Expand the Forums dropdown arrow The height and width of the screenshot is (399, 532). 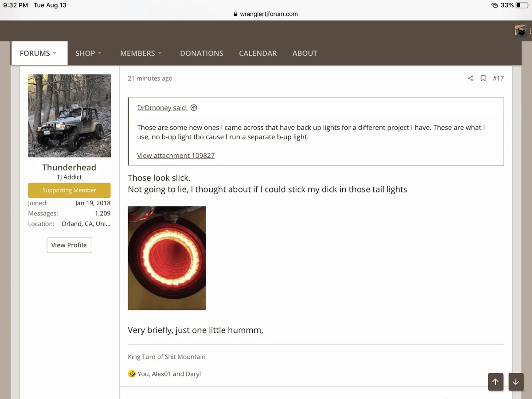pyautogui.click(x=55, y=53)
